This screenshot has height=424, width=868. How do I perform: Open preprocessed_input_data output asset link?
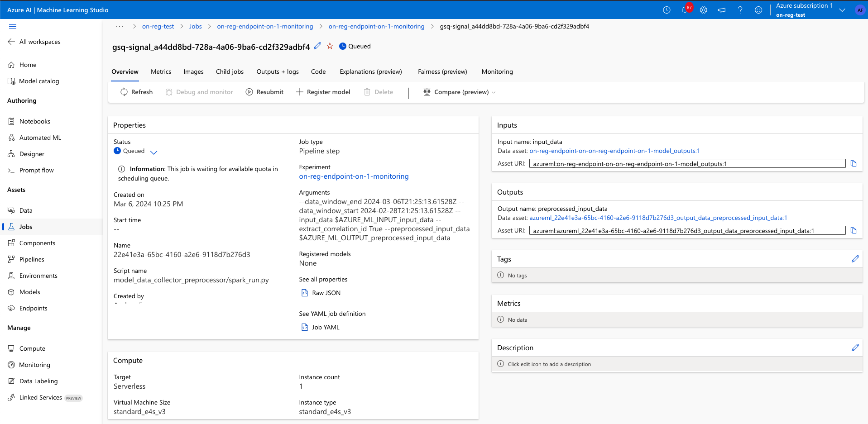tap(658, 218)
